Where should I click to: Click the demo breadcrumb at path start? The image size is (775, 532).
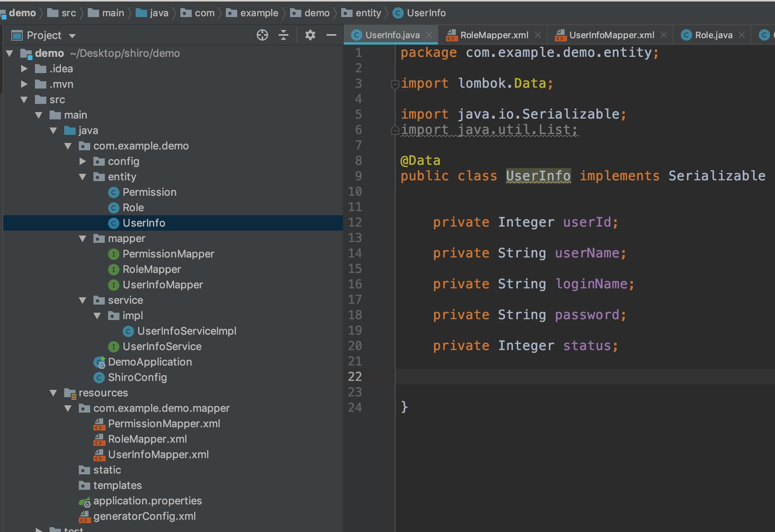coord(18,13)
